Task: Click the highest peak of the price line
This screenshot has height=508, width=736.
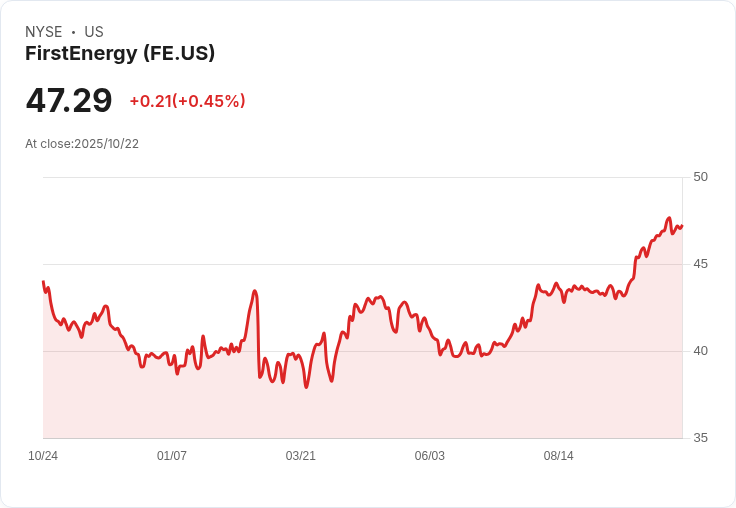Action: (669, 218)
